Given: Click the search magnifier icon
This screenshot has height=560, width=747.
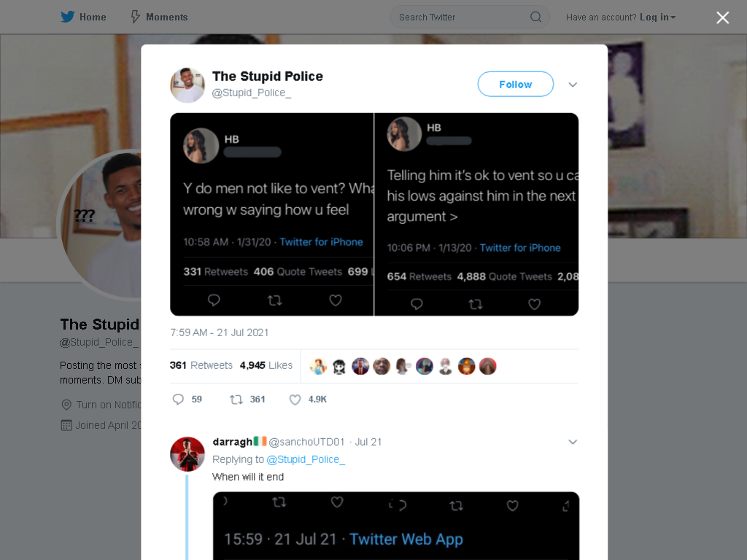Looking at the screenshot, I should coord(535,17).
